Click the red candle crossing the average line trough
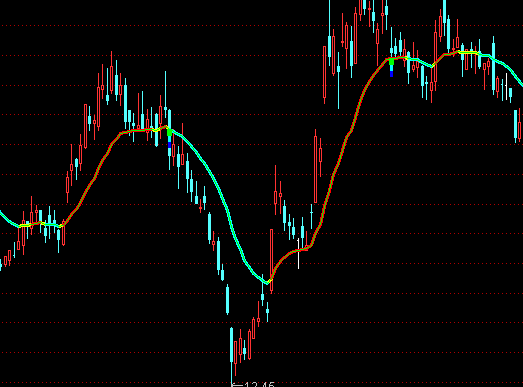Image resolution: width=523 pixels, height=387 pixels. coord(272,261)
